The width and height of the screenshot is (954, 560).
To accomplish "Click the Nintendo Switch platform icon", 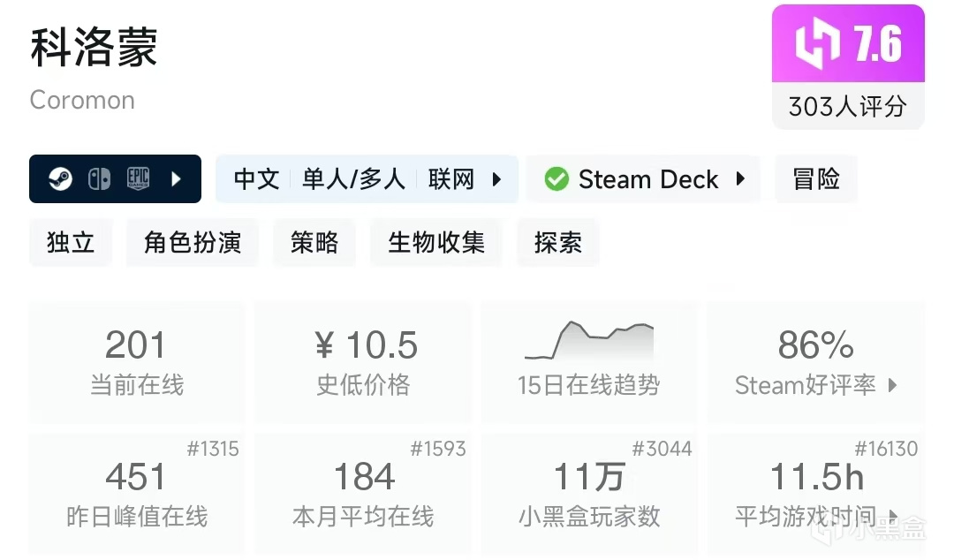I will point(99,179).
